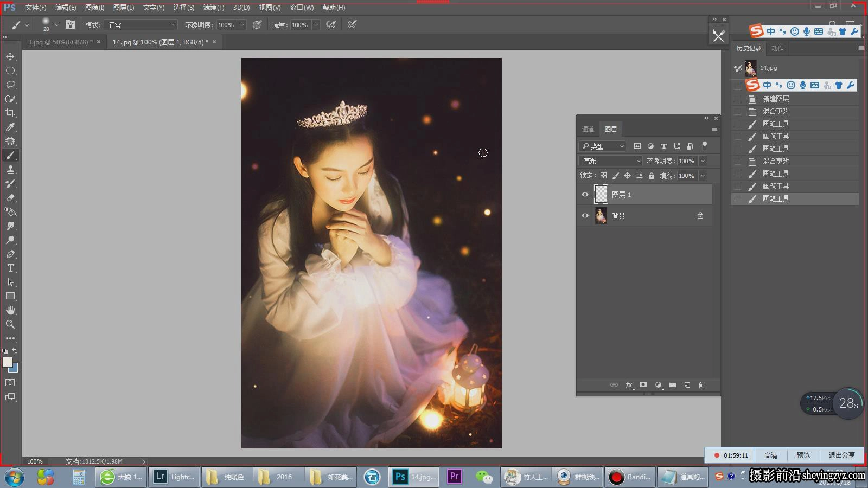Image resolution: width=868 pixels, height=488 pixels.
Task: Select the Horizontal Type tool
Action: coord(10,268)
